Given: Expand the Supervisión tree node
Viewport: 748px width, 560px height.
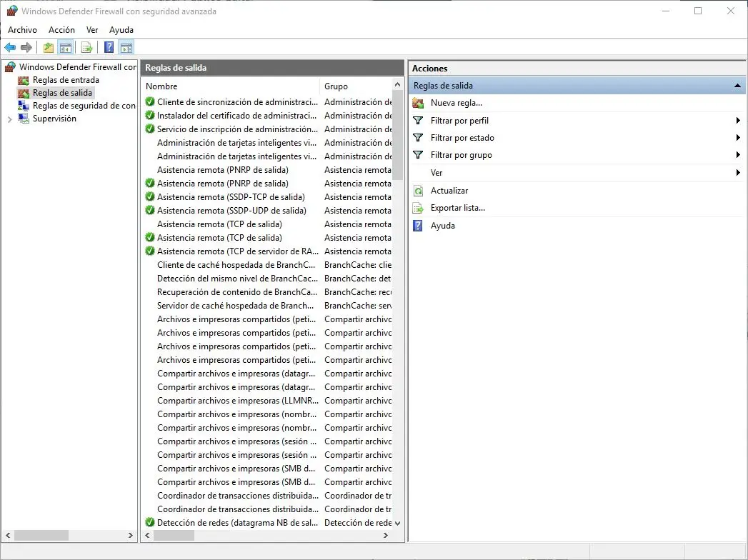Looking at the screenshot, I should pos(9,119).
